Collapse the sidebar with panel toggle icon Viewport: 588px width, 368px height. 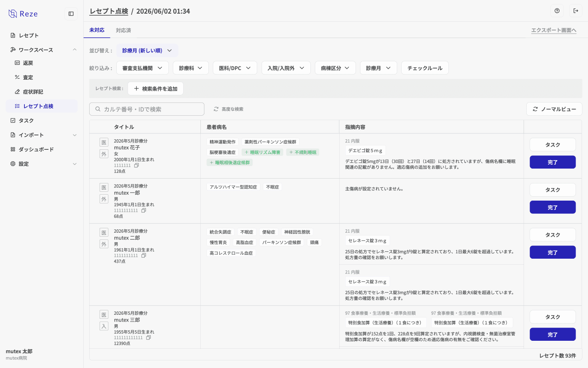(x=71, y=14)
